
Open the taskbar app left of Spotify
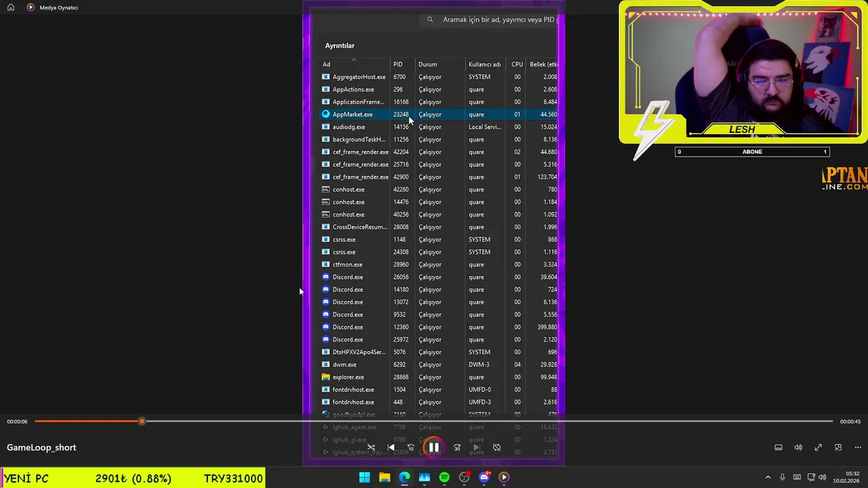(x=425, y=477)
